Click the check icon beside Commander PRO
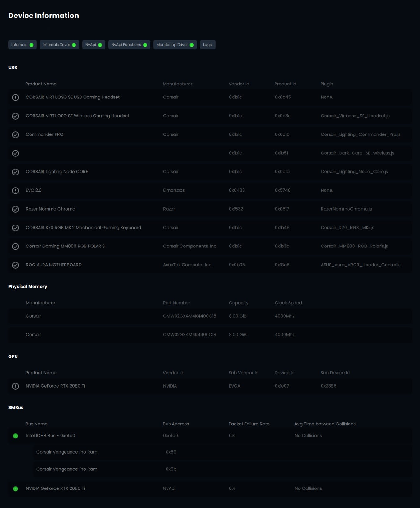This screenshot has width=420, height=508. [16, 135]
